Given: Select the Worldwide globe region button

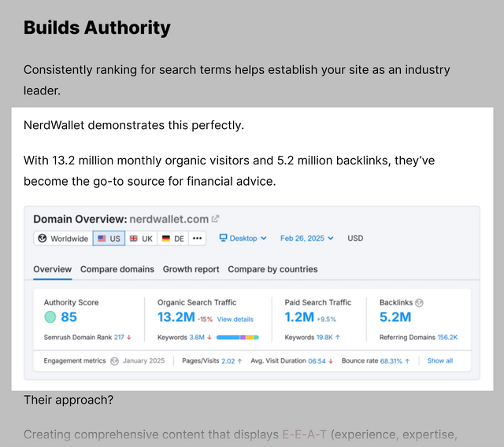Looking at the screenshot, I should (x=63, y=238).
